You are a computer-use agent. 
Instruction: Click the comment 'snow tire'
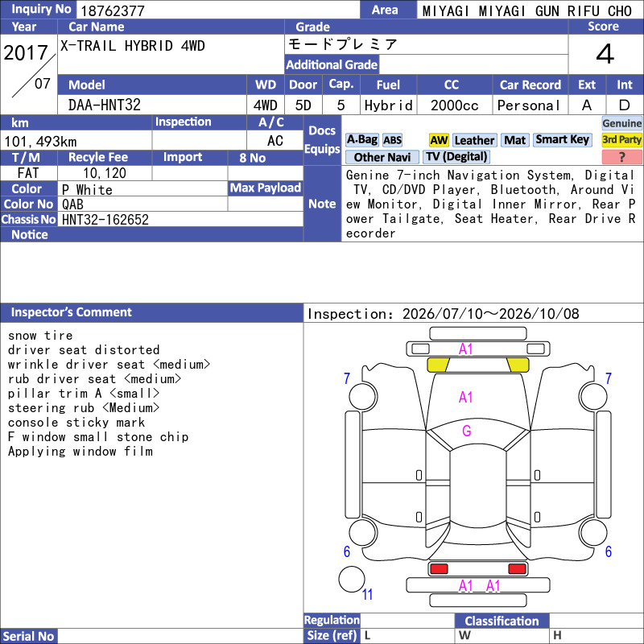(40, 336)
